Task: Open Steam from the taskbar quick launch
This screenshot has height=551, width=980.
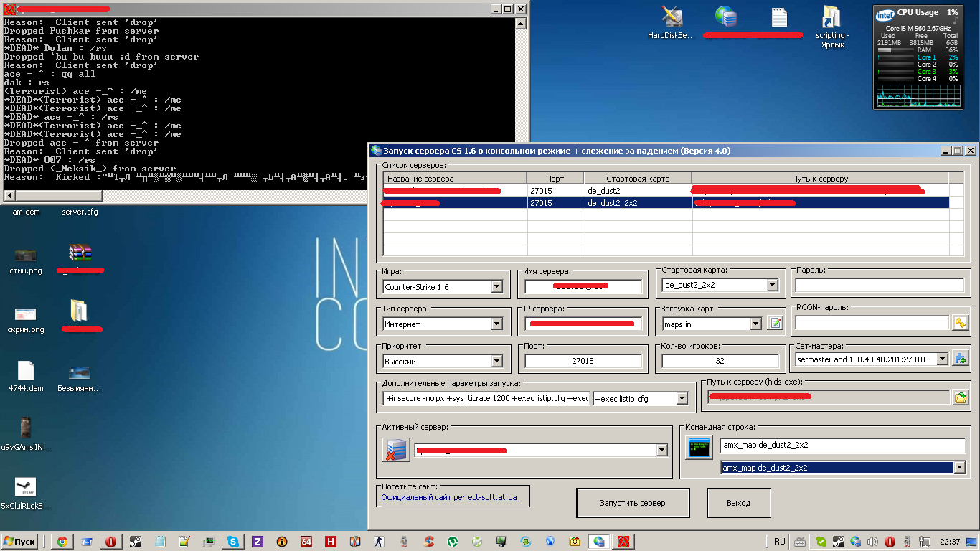Action: (135, 542)
